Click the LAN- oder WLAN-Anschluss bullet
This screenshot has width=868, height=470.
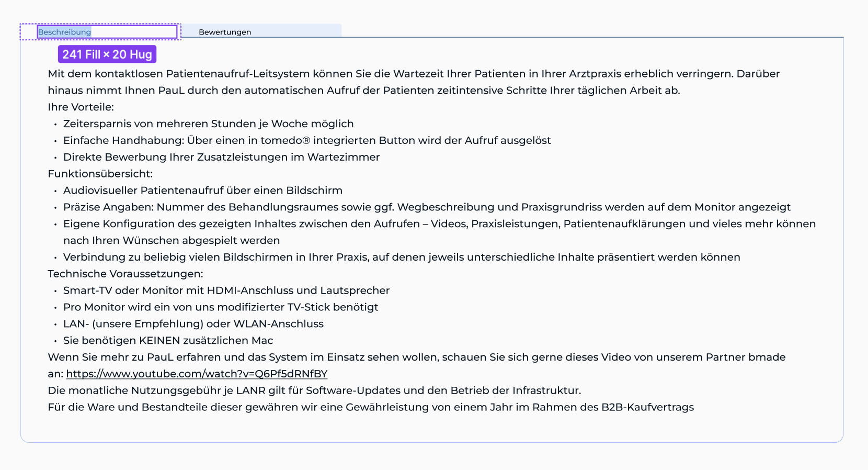click(x=193, y=324)
